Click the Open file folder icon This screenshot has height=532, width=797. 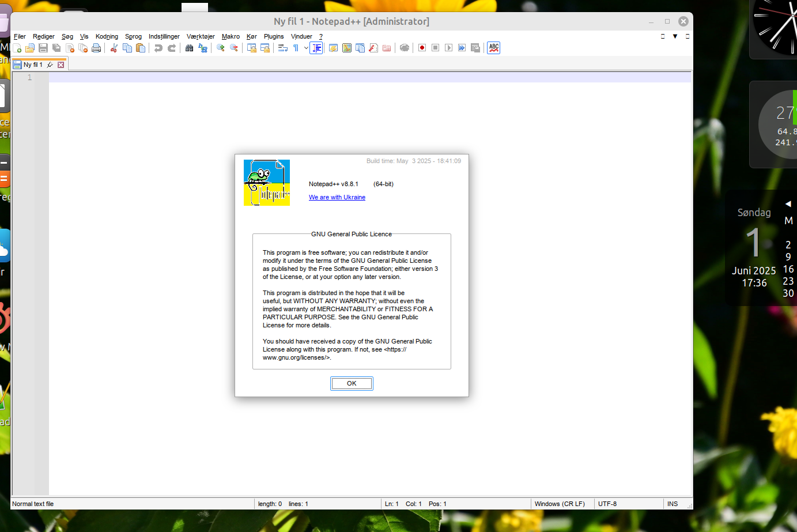(30, 48)
